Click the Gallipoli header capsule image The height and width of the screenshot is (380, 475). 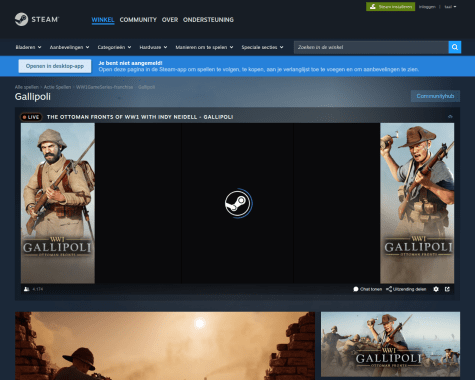(x=390, y=344)
